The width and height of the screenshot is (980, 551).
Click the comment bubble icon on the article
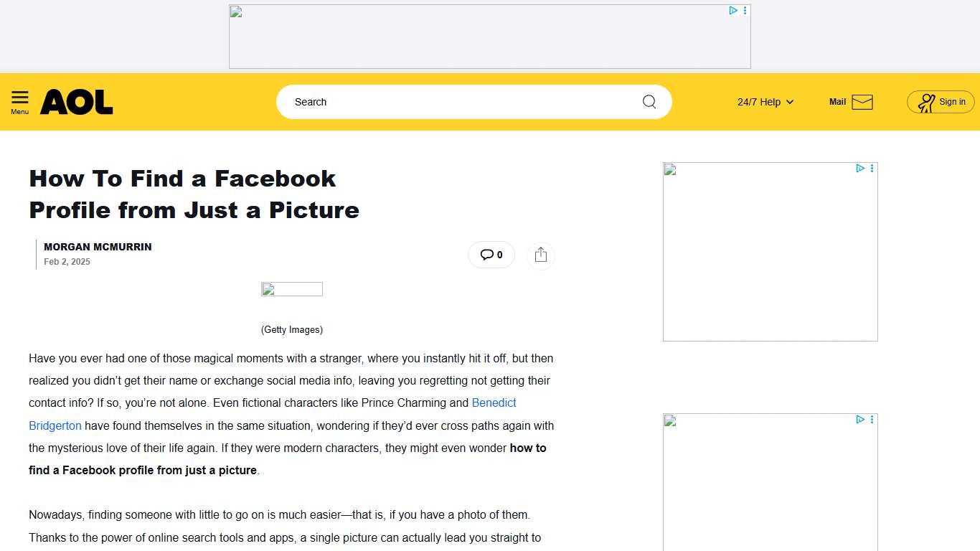pos(486,254)
